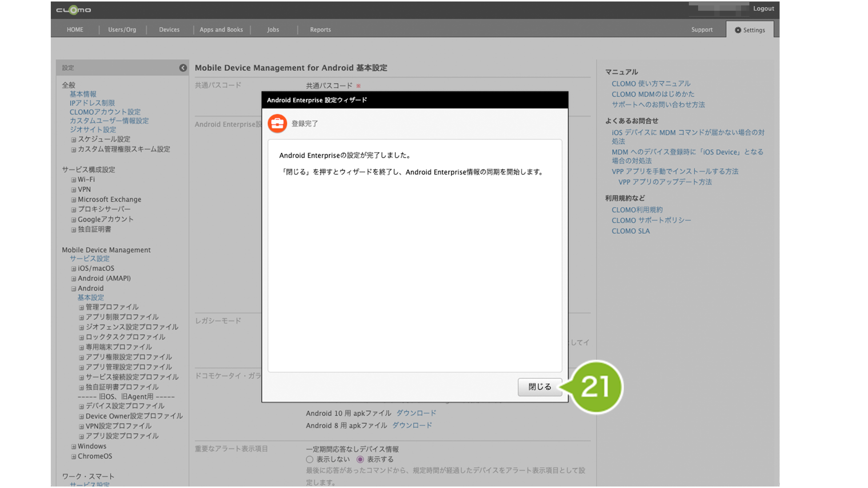Click the CLOMO logo
The width and height of the screenshot is (868, 488).
point(73,10)
